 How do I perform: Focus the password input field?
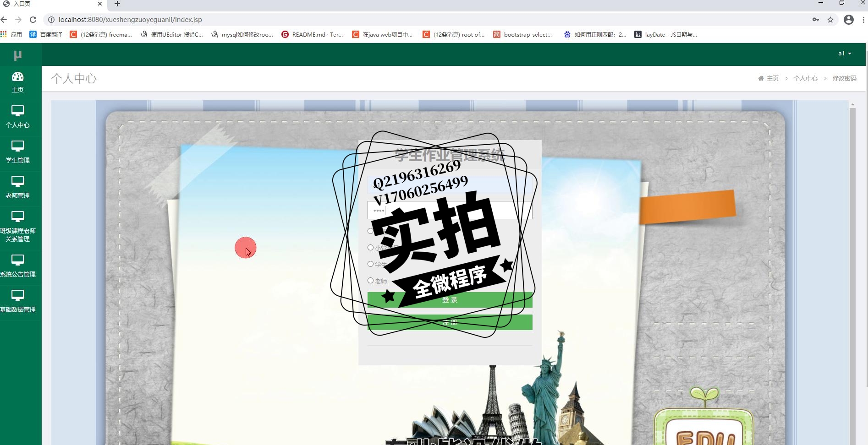pos(450,210)
